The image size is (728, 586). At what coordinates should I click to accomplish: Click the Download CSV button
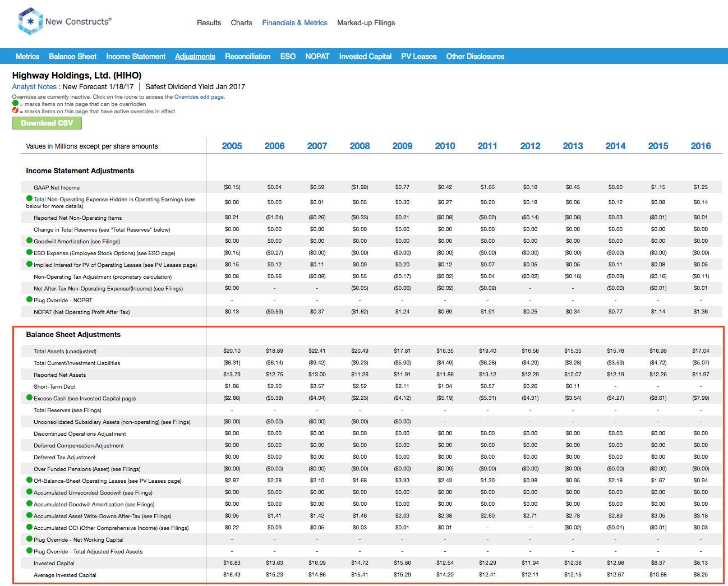(47, 123)
